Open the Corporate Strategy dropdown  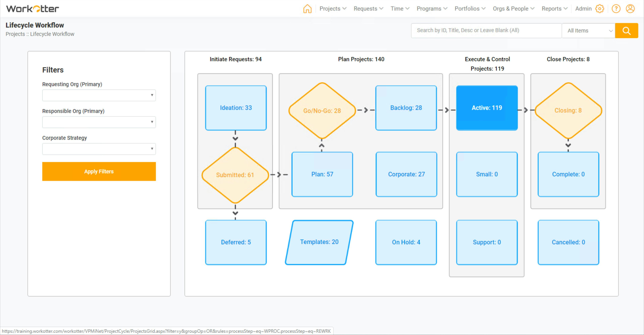[x=99, y=149]
